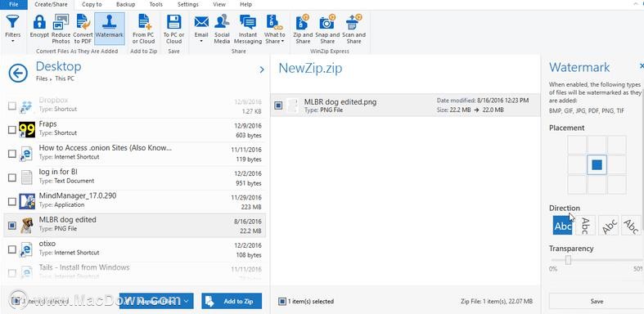The height and width of the screenshot is (314, 644).
Task: Switch to the View tab
Action: pyautogui.click(x=219, y=5)
